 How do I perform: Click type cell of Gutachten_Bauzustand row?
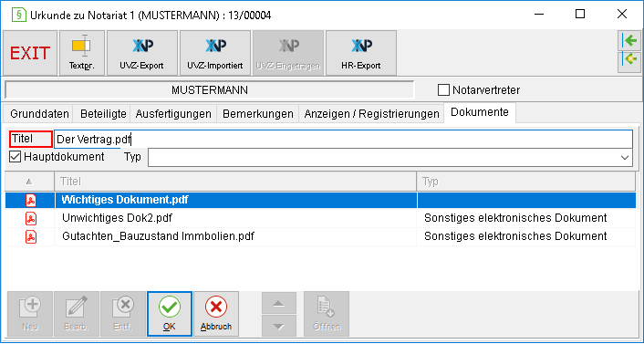click(x=526, y=236)
